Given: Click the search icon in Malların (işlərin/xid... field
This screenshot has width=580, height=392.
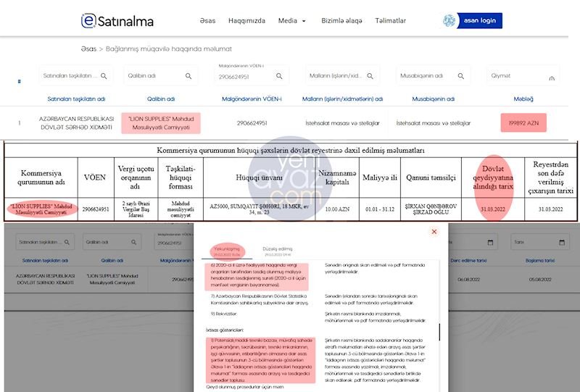Looking at the screenshot, I should (x=370, y=76).
